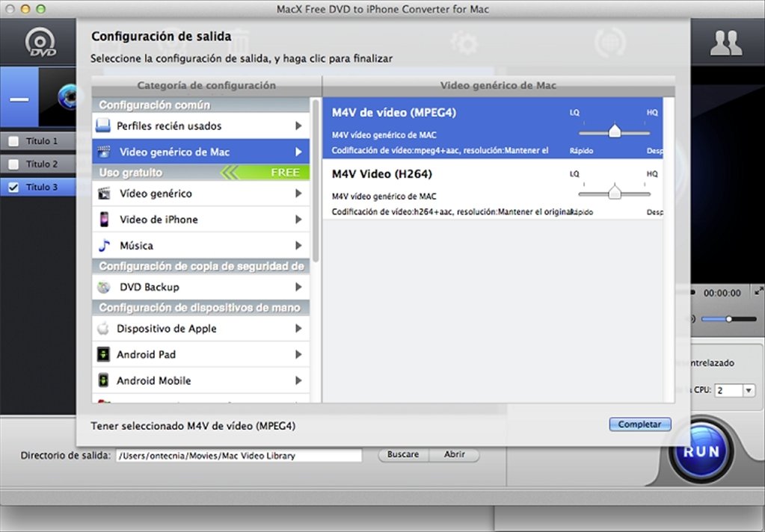Image resolution: width=765 pixels, height=532 pixels.
Task: Click the blue minus button above the title list
Action: click(x=19, y=98)
